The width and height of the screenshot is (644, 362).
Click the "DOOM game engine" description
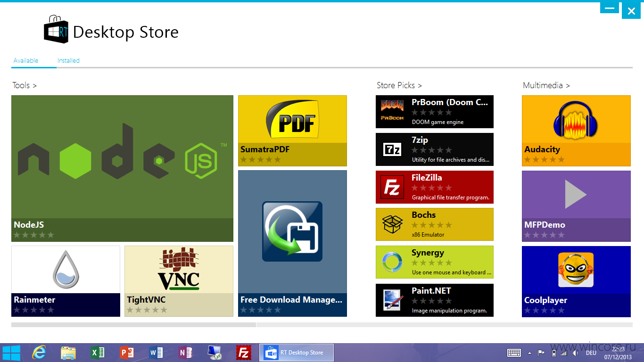(438, 122)
